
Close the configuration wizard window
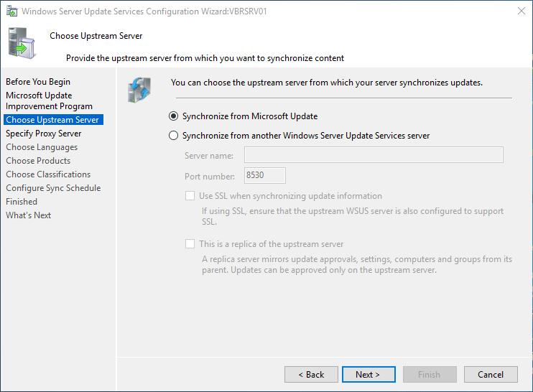[x=519, y=11]
